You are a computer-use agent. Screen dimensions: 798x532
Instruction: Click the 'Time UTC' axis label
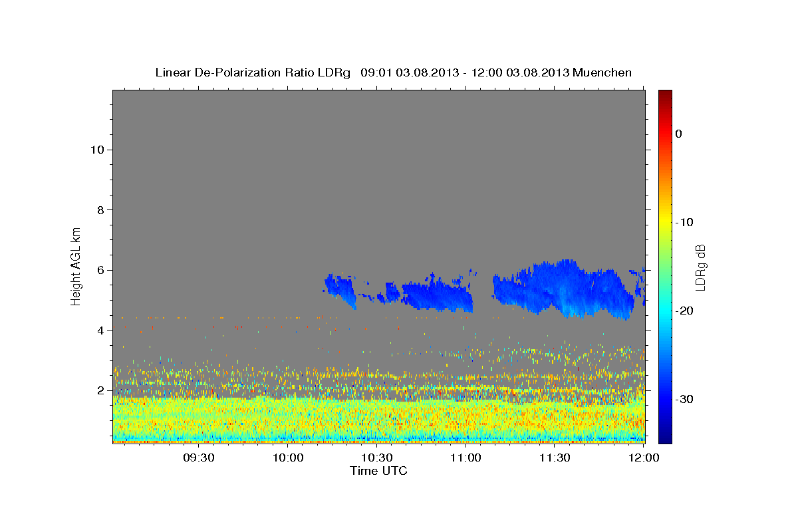tap(378, 471)
